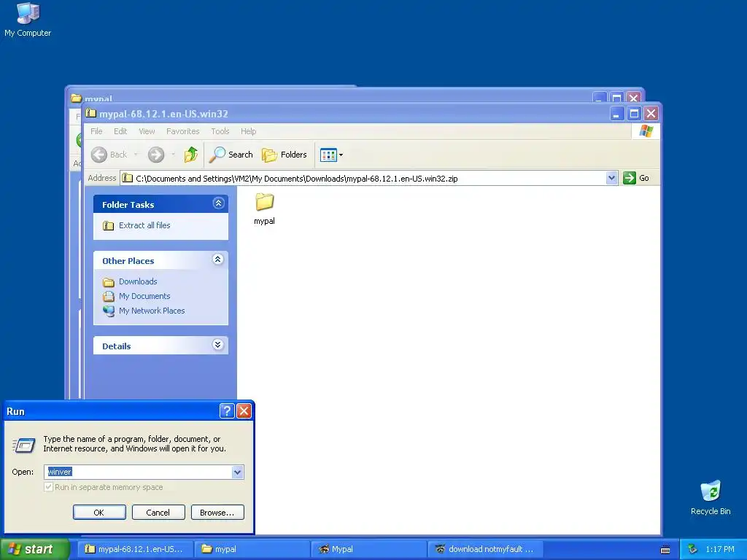747x560 pixels.
Task: Collapse the Other Places panel
Action: click(218, 260)
